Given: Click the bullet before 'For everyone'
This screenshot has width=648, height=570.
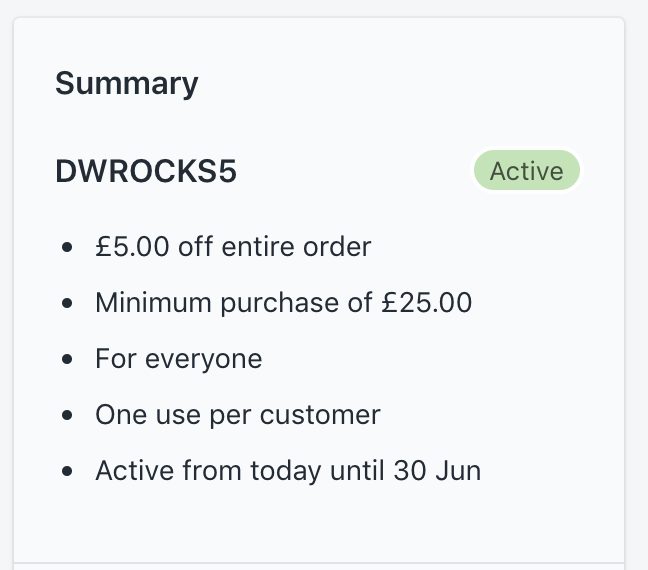Looking at the screenshot, I should coord(67,359).
